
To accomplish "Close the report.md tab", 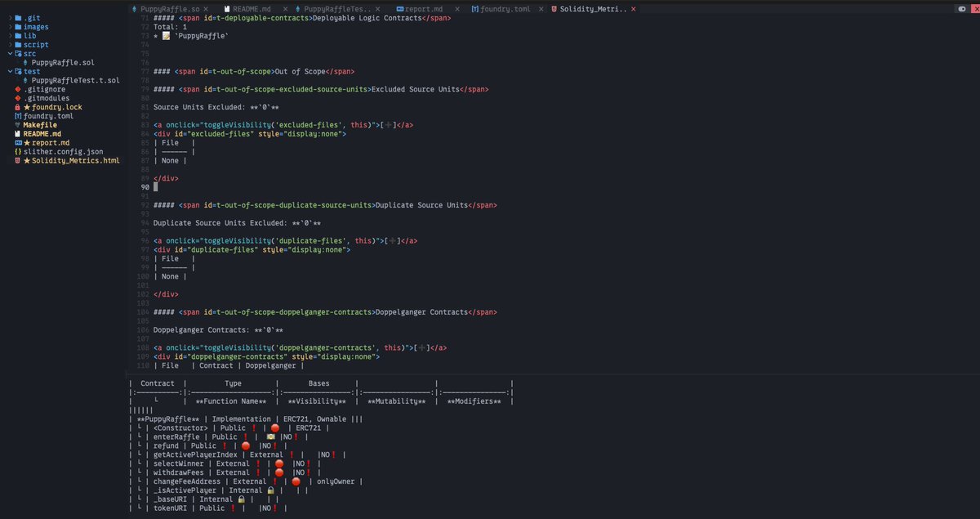I will (x=457, y=9).
